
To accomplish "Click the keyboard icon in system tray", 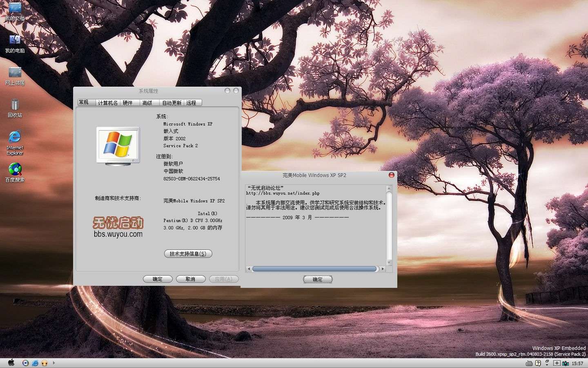I will [x=529, y=363].
